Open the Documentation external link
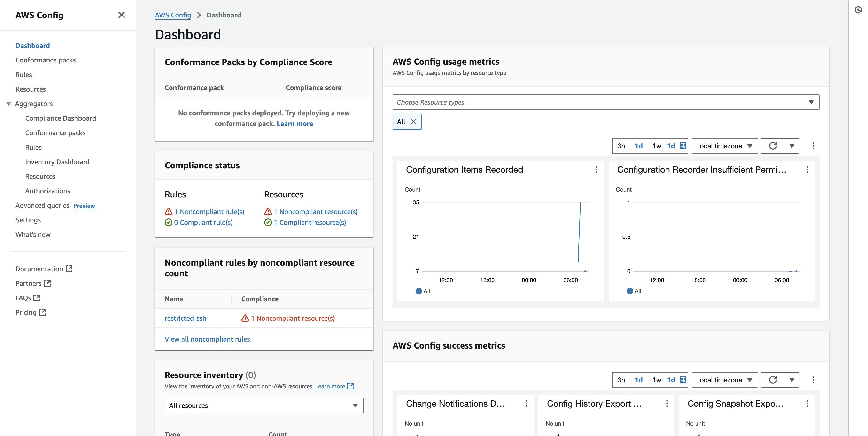The width and height of the screenshot is (868, 436). 44,269
